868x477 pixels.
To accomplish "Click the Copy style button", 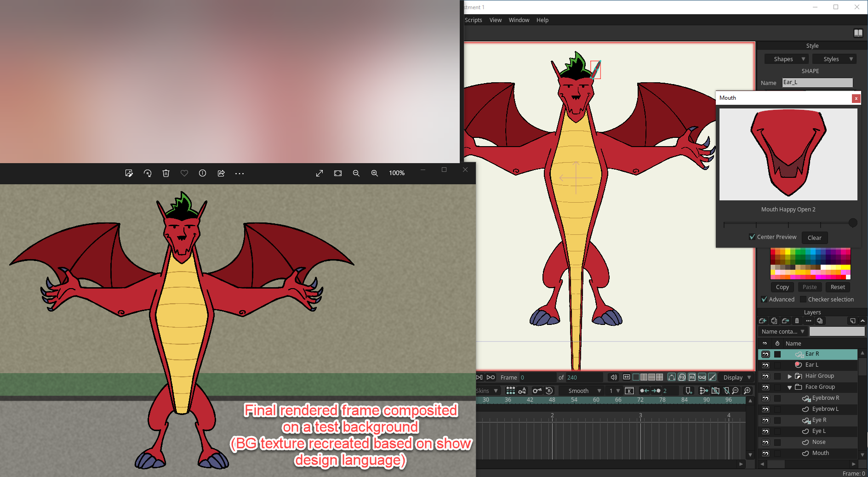I will click(x=782, y=287).
